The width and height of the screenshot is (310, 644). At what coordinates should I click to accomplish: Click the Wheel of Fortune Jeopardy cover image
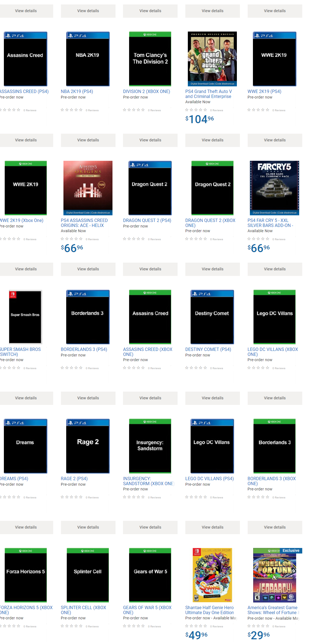pos(274,575)
